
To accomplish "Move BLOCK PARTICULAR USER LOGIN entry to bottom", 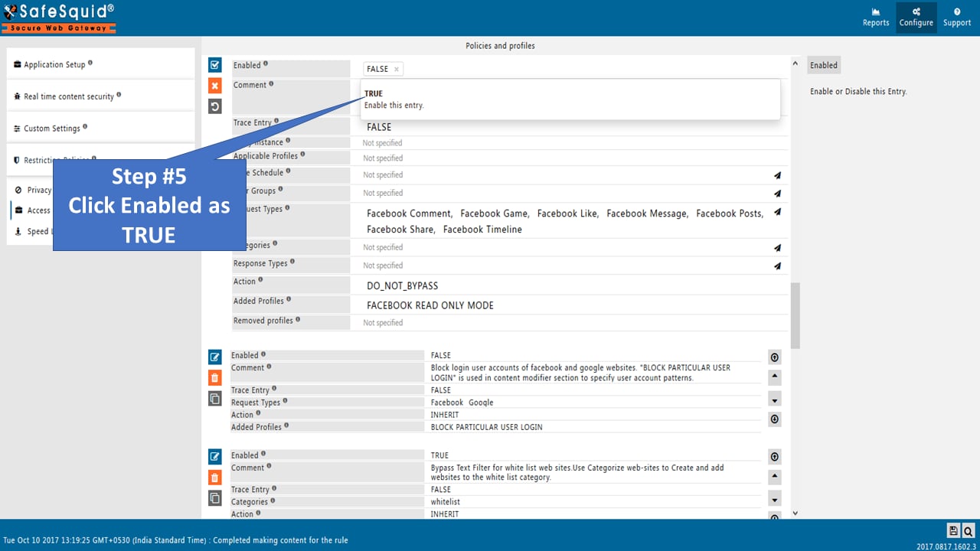I will [x=774, y=419].
